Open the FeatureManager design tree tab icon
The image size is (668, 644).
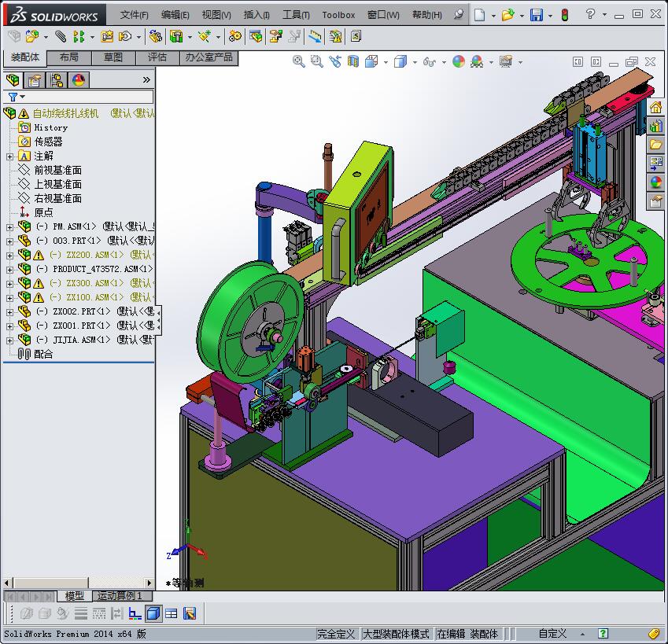click(13, 79)
